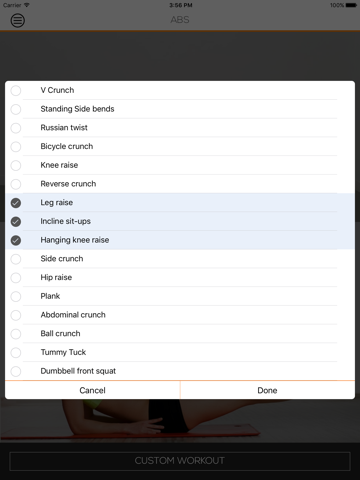Uncheck the Leg raise checkmark

pos(16,203)
